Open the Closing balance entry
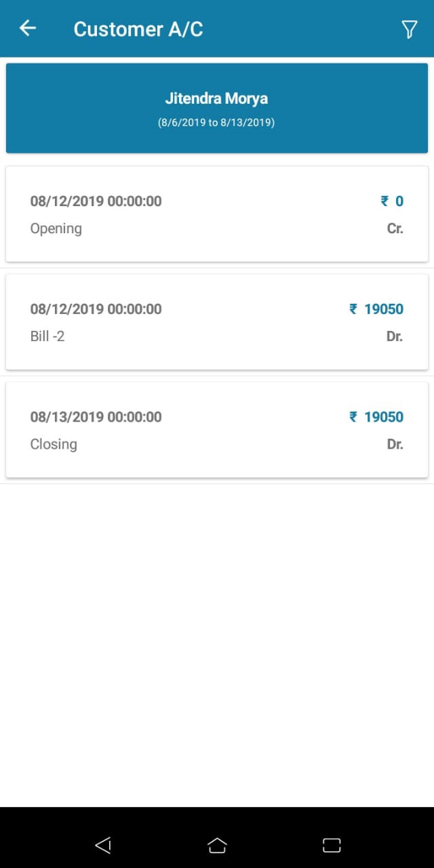Screen dimensions: 434x868 click(217, 430)
